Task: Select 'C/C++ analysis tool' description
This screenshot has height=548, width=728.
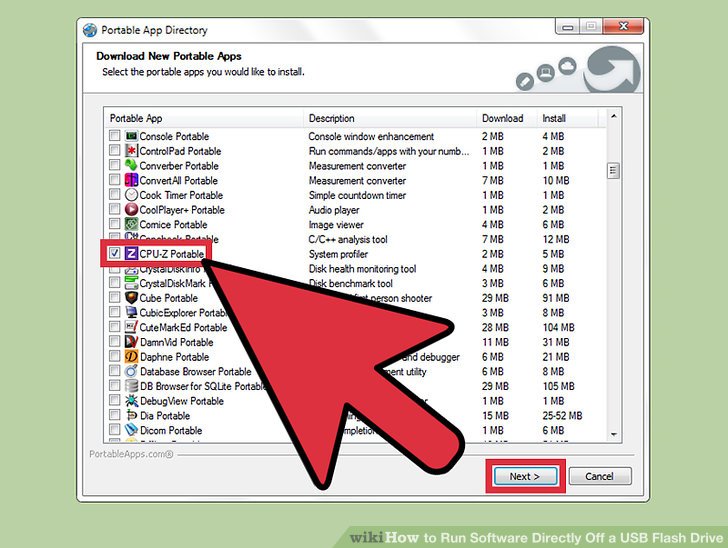Action: pos(348,240)
